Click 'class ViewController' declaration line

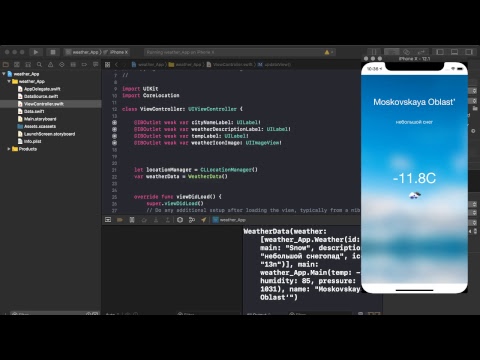tap(182, 109)
